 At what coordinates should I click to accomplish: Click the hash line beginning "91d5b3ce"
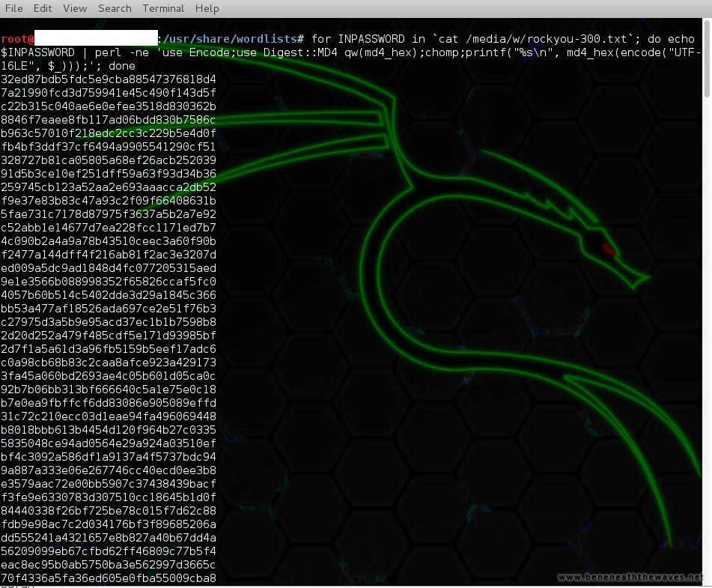coord(109,174)
